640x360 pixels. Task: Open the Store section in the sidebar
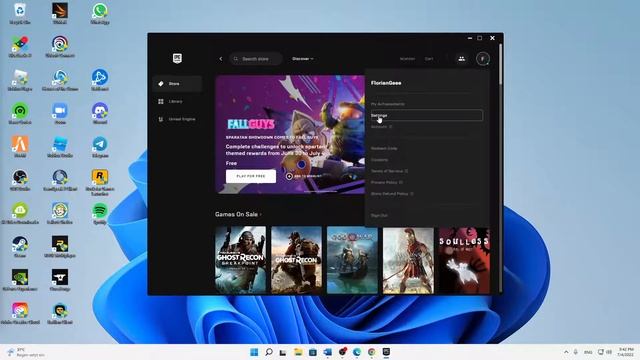pos(177,84)
